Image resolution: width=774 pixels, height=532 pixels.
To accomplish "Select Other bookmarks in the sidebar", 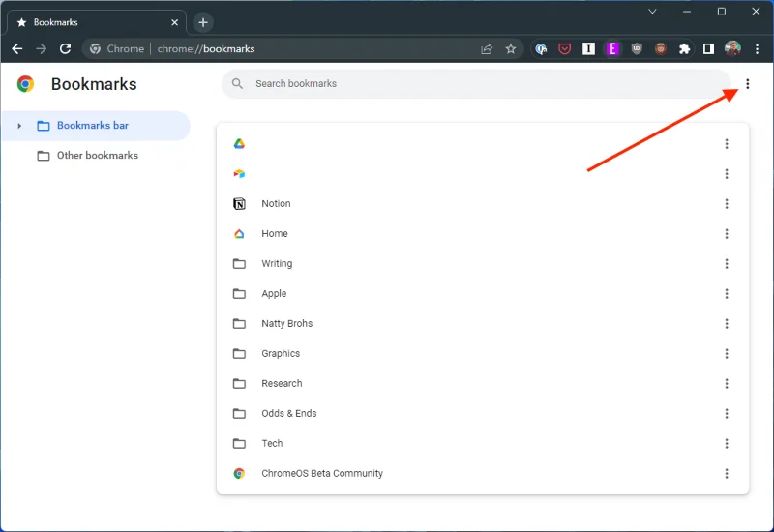I will 97,156.
